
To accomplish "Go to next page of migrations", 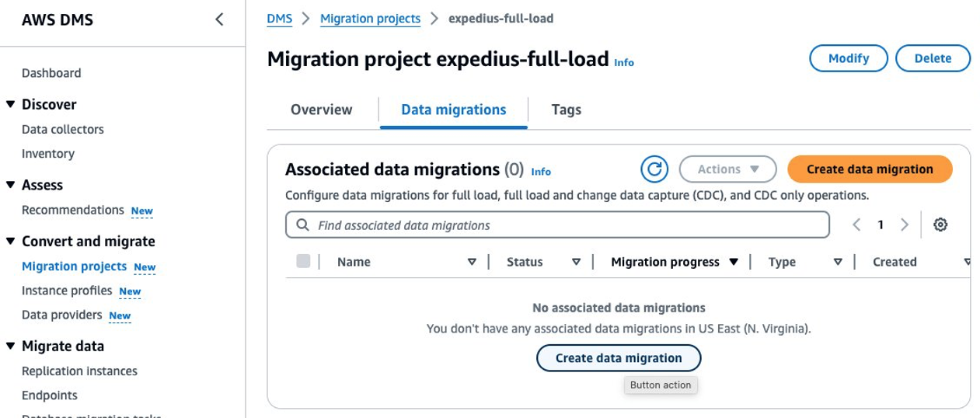I will [904, 225].
